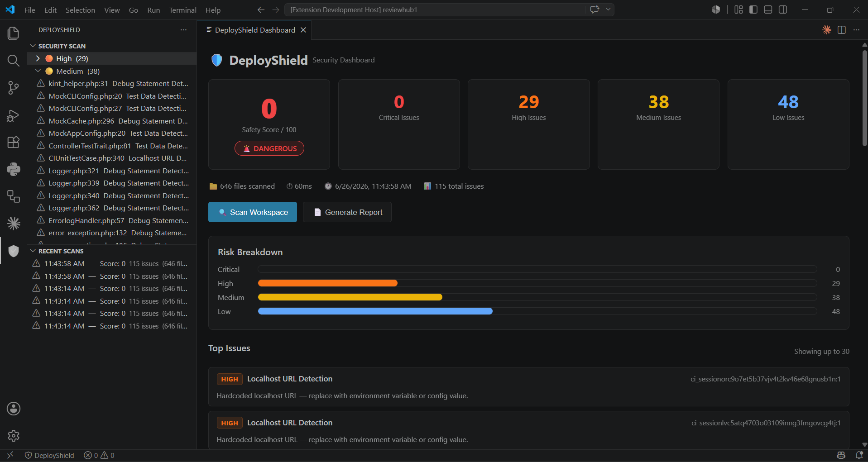
Task: Click the hexagon icon in the title bar
Action: pyautogui.click(x=716, y=10)
